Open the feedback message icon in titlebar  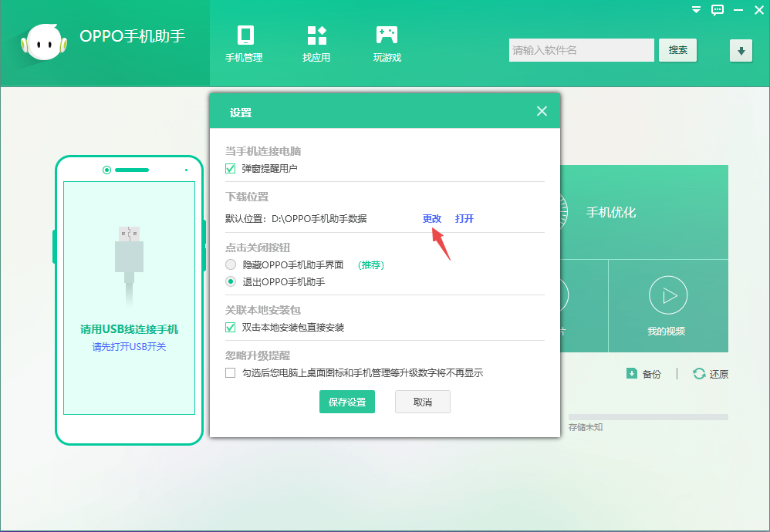click(x=717, y=10)
